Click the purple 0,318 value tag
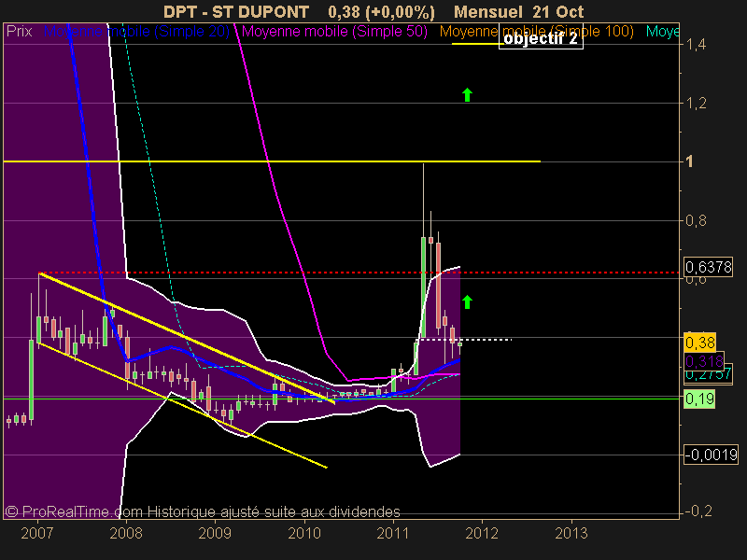 pos(704,361)
